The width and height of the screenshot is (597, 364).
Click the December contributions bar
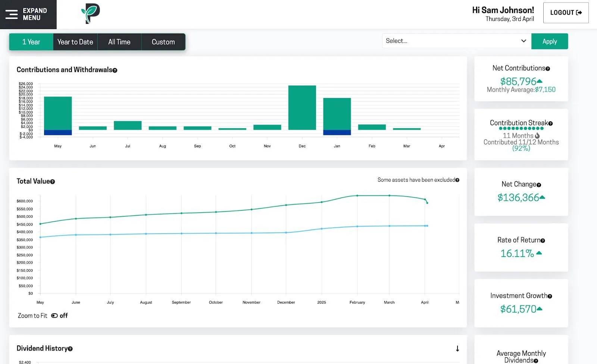click(302, 108)
